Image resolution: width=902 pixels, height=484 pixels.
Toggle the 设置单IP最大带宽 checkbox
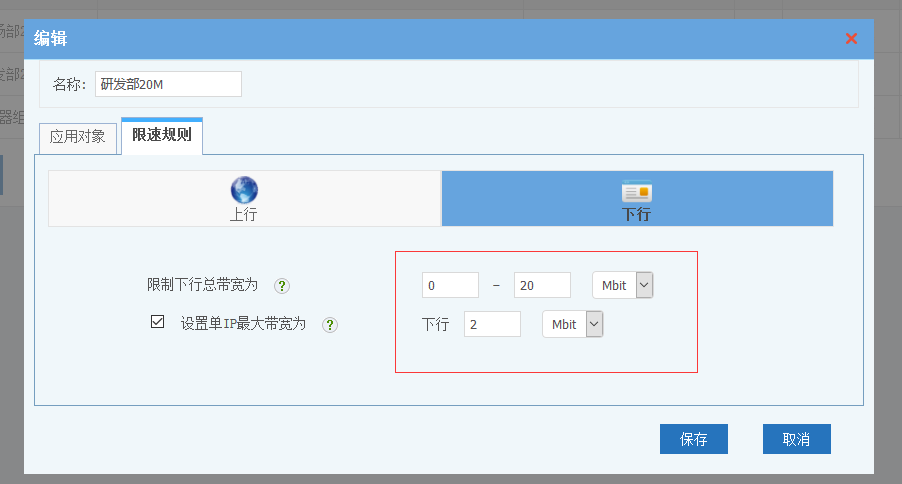157,323
